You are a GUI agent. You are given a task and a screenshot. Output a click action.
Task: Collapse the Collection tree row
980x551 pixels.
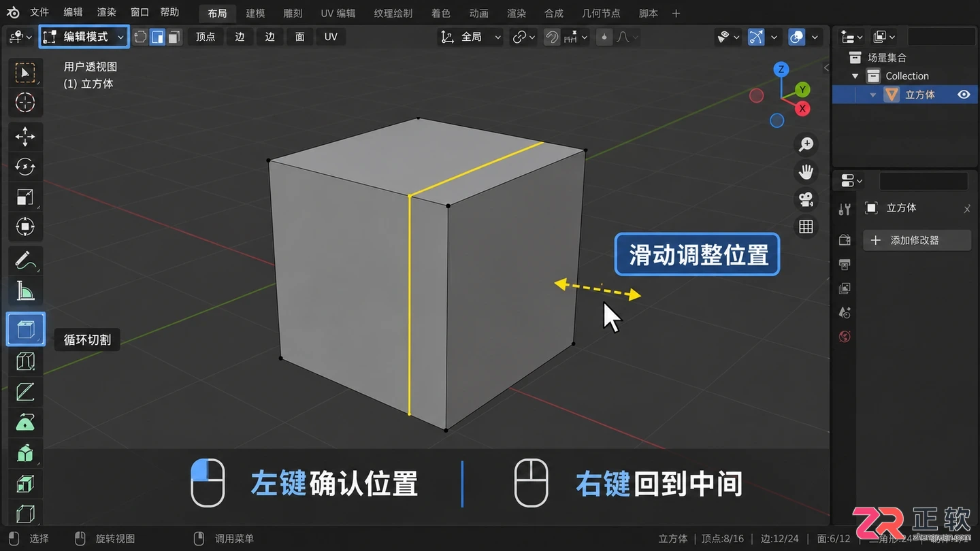coord(855,76)
